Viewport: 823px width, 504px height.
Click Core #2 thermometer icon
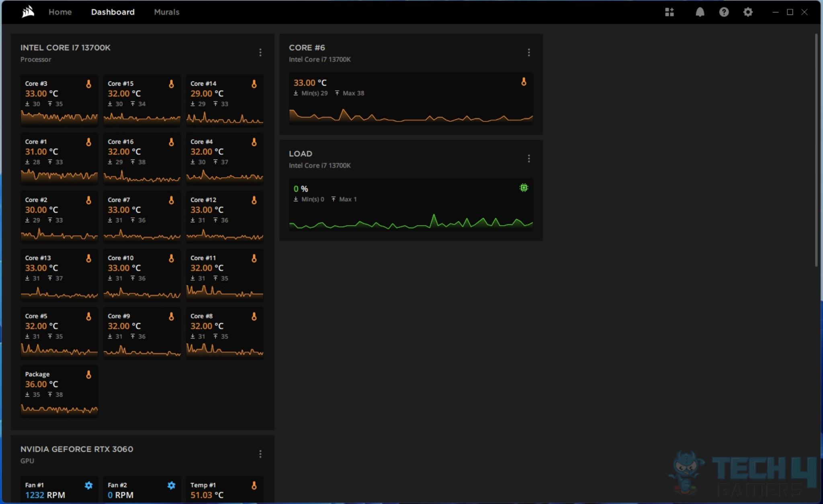[88, 200]
